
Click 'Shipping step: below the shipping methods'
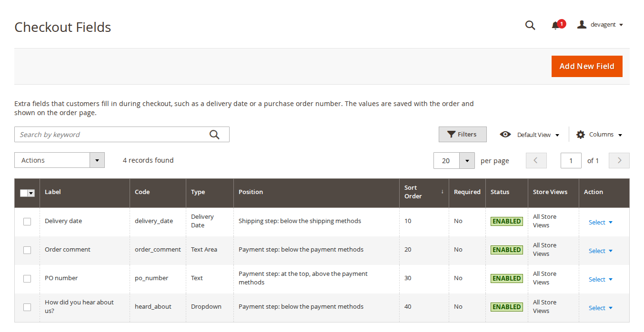tap(300, 221)
